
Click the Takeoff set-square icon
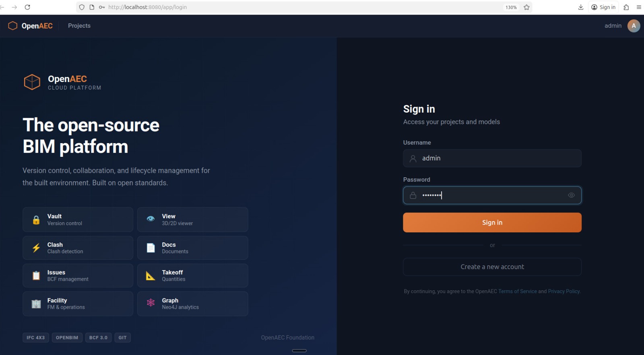pyautogui.click(x=151, y=275)
